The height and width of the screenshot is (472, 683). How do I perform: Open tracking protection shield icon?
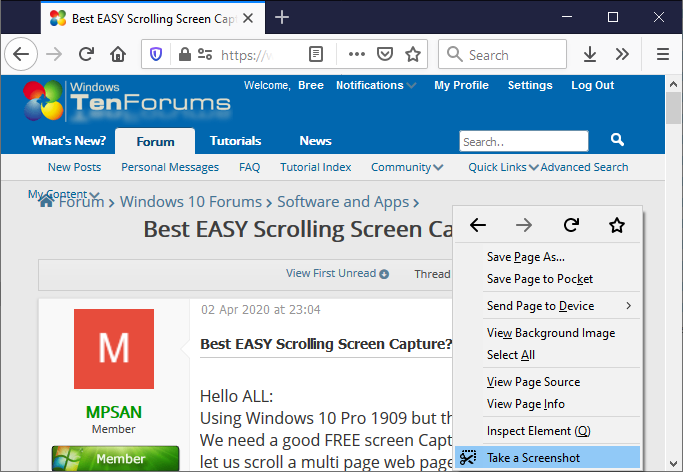pos(156,54)
